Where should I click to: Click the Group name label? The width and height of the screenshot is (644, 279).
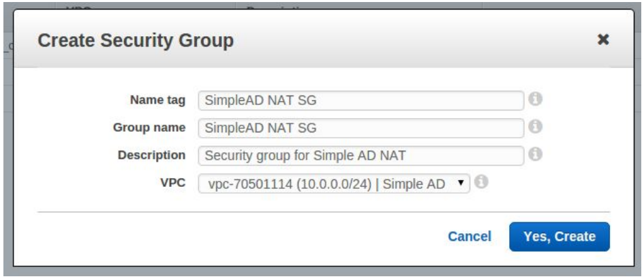150,128
